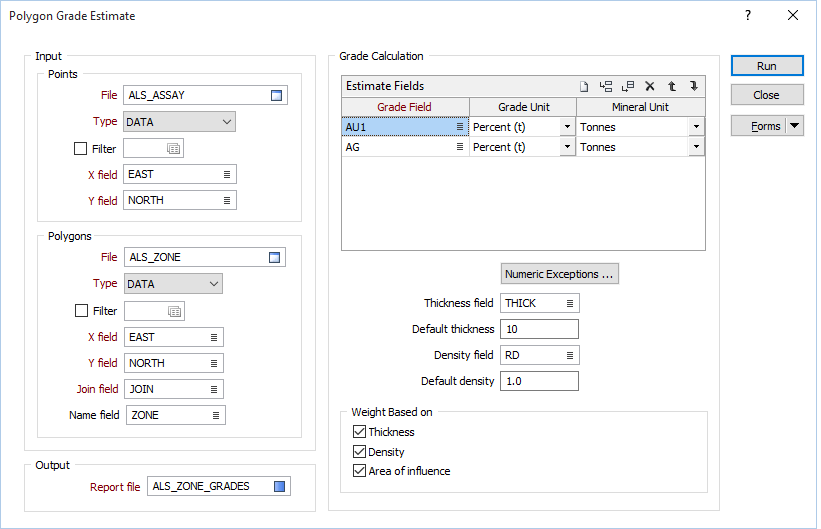Open Mineral Unit dropdown for AG row
Screen dimensions: 821x529
(x=696, y=147)
